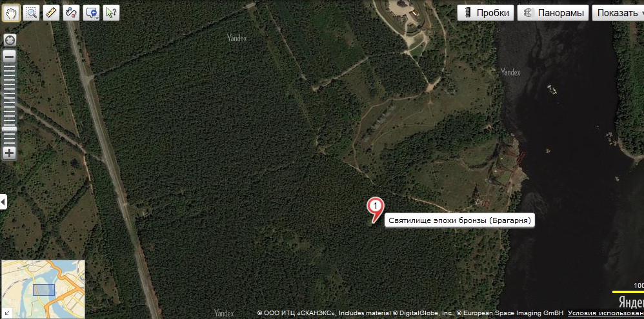Open the route drawing tool
644x319 pixels.
[x=72, y=13]
